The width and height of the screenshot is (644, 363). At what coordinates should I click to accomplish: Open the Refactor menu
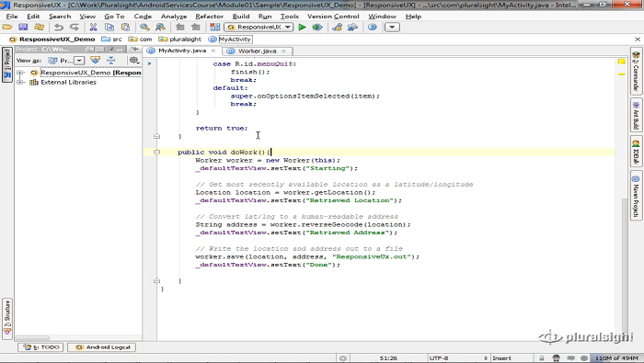[x=209, y=17]
